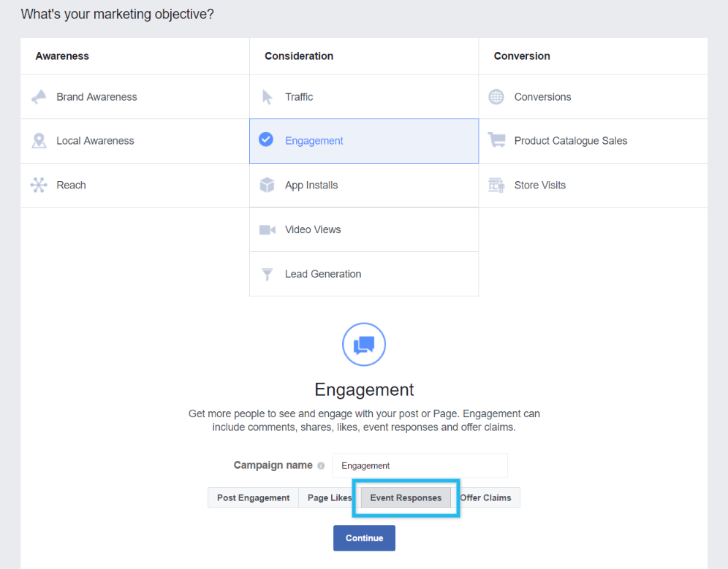Switch to the Page Likes tab
The width and height of the screenshot is (728, 569).
(x=329, y=498)
